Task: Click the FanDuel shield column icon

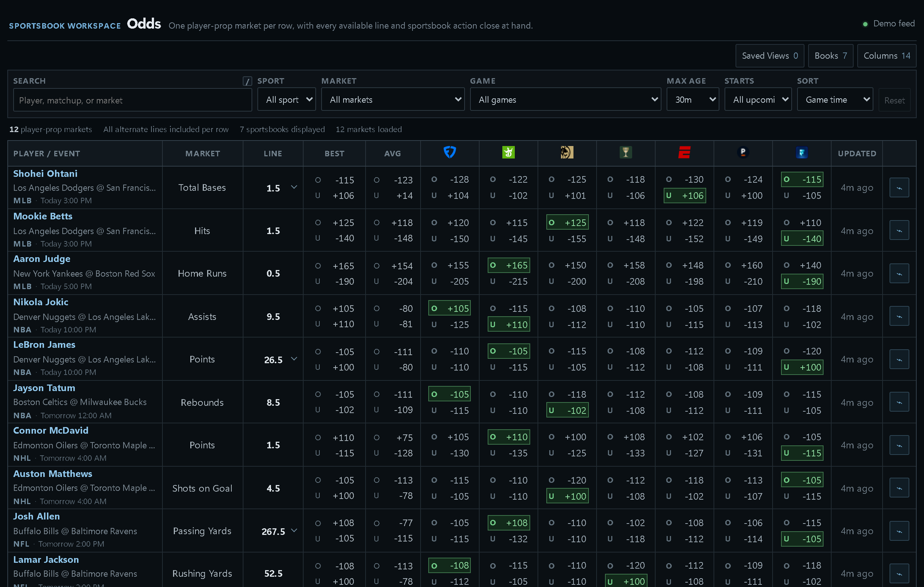Action: point(450,152)
